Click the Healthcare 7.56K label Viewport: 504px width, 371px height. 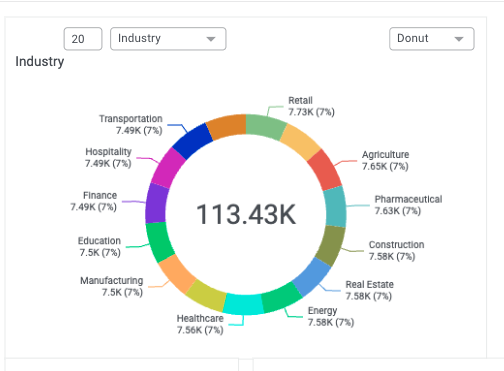tap(200, 324)
